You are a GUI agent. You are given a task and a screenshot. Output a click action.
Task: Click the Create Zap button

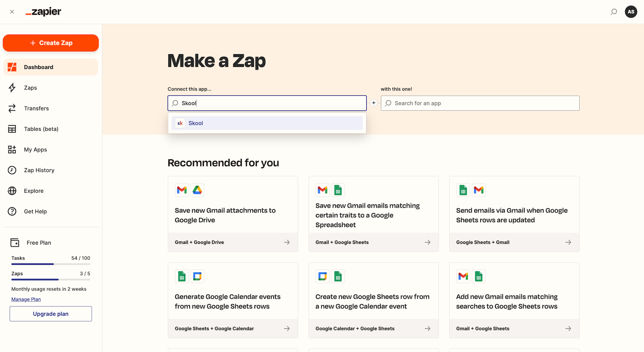(x=51, y=43)
